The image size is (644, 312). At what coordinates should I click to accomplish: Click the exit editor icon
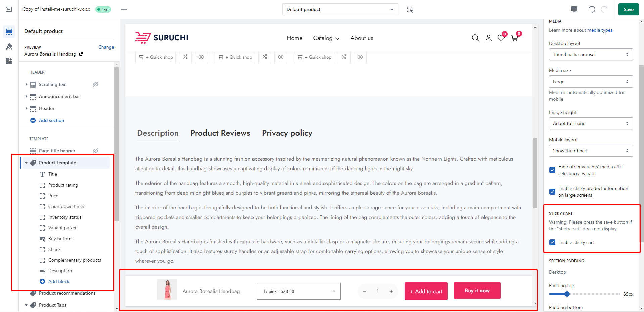pos(9,9)
